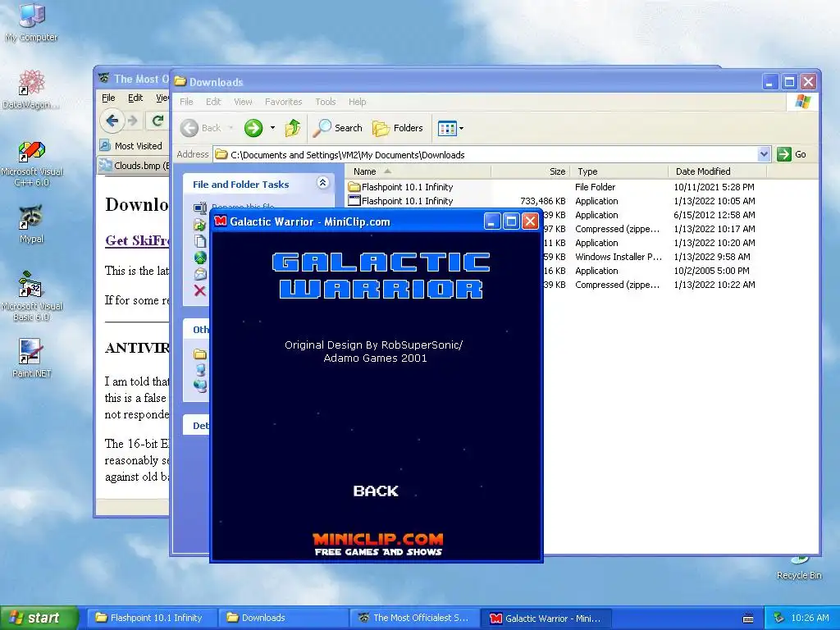Viewport: 840px width, 630px height.
Task: Open the File menu in Mypal window
Action: tap(108, 98)
